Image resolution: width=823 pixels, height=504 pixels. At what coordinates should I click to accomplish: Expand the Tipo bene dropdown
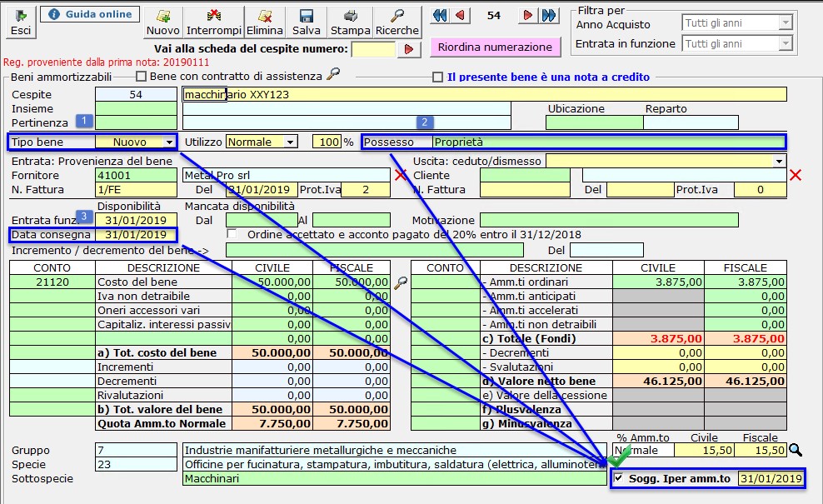point(169,142)
